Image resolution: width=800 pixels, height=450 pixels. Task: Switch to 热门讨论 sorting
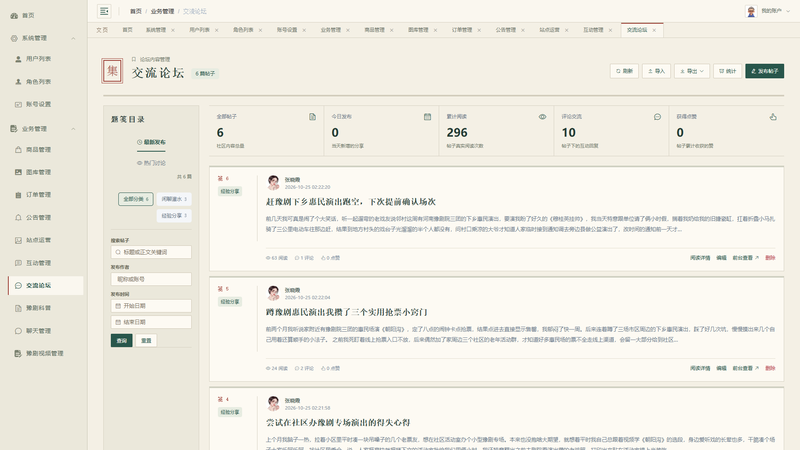(x=151, y=163)
